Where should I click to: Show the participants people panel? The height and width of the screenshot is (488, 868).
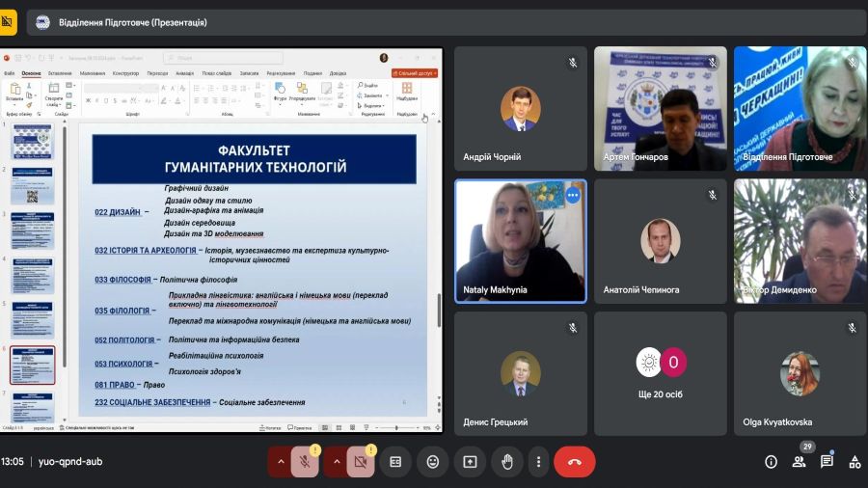(799, 462)
